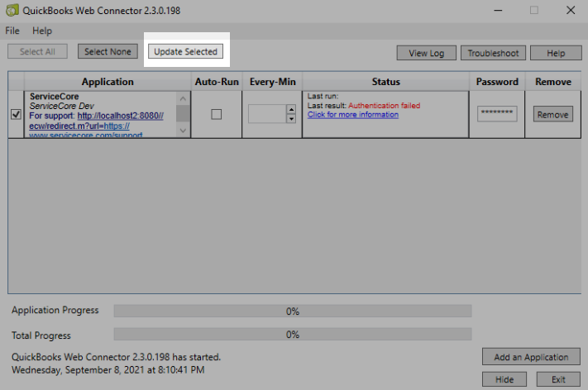The width and height of the screenshot is (588, 390).
Task: Click the Password column header
Action: click(x=497, y=82)
